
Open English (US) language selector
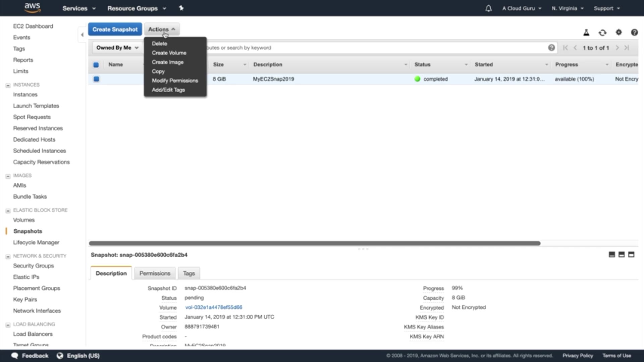tap(83, 356)
